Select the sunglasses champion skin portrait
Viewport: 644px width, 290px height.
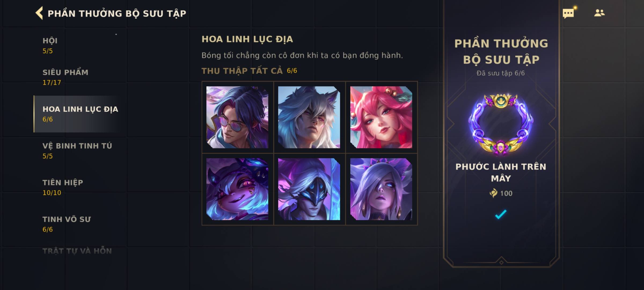coord(237,117)
